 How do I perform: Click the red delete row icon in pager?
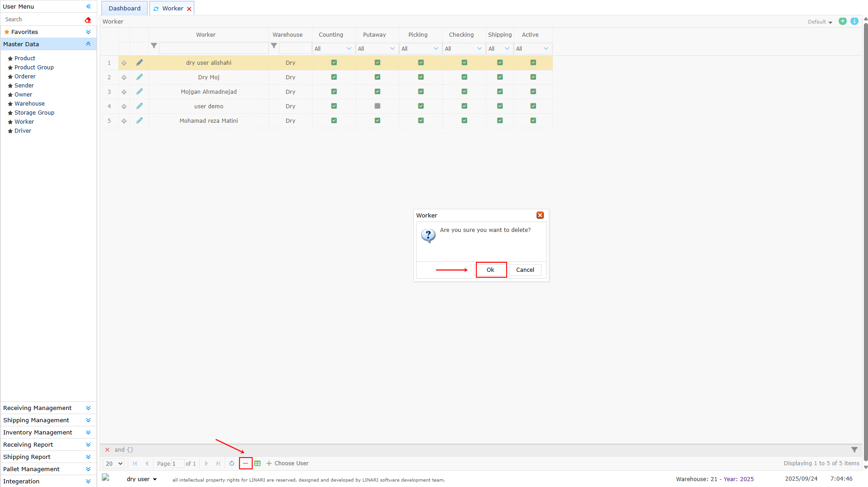[245, 463]
